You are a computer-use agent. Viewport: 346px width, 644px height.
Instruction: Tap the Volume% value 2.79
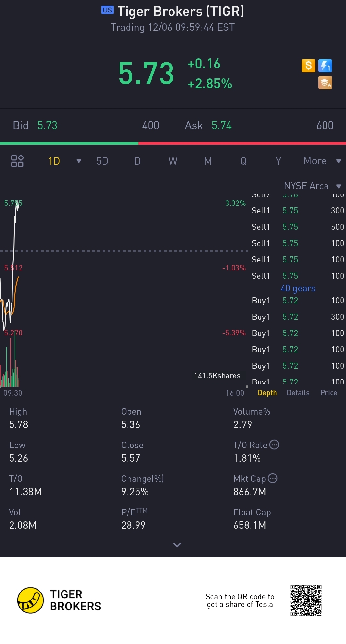click(243, 424)
